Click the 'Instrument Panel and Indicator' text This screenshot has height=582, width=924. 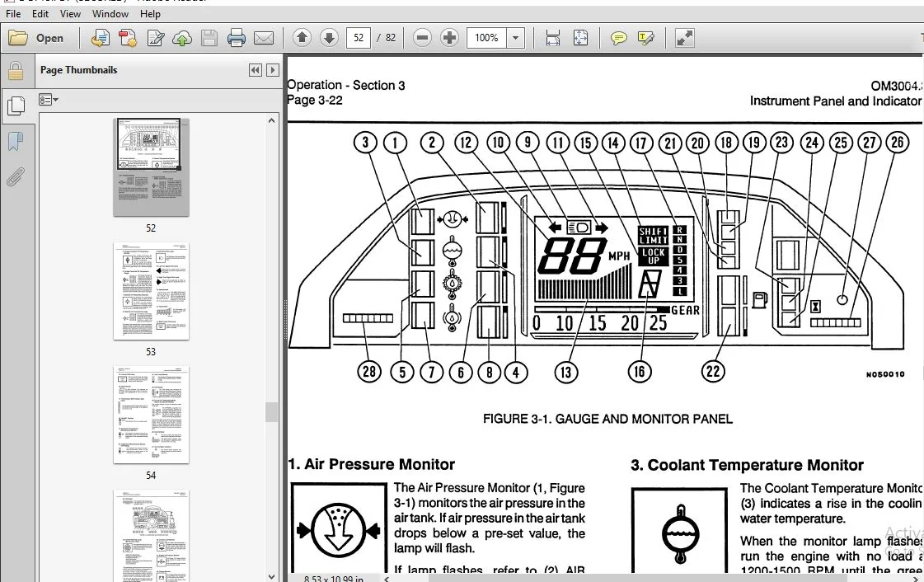(836, 101)
